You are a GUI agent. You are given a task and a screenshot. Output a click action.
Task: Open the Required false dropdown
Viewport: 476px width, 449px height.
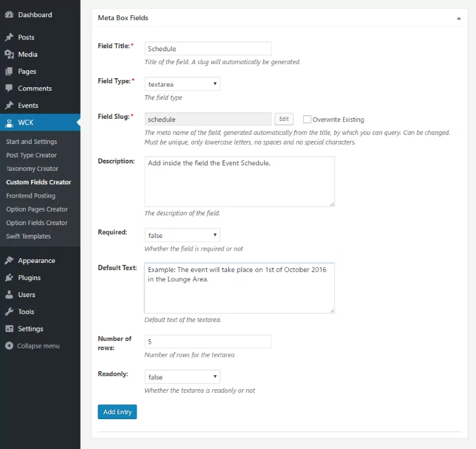click(x=182, y=235)
